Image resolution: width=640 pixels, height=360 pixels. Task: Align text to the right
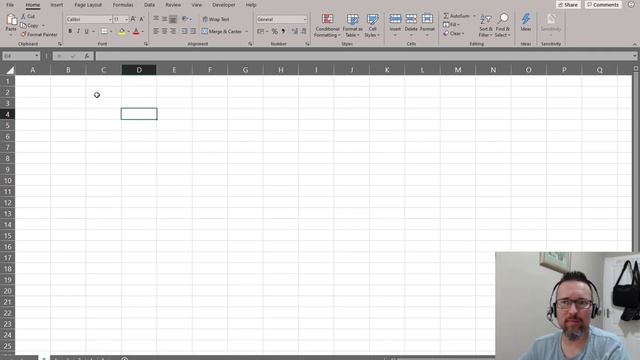click(173, 31)
